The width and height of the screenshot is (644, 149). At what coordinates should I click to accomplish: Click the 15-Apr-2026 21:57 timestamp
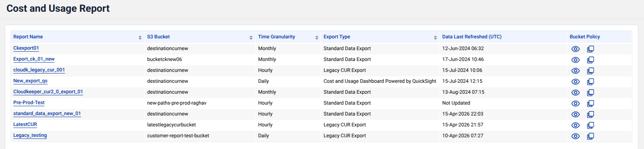pyautogui.click(x=463, y=125)
